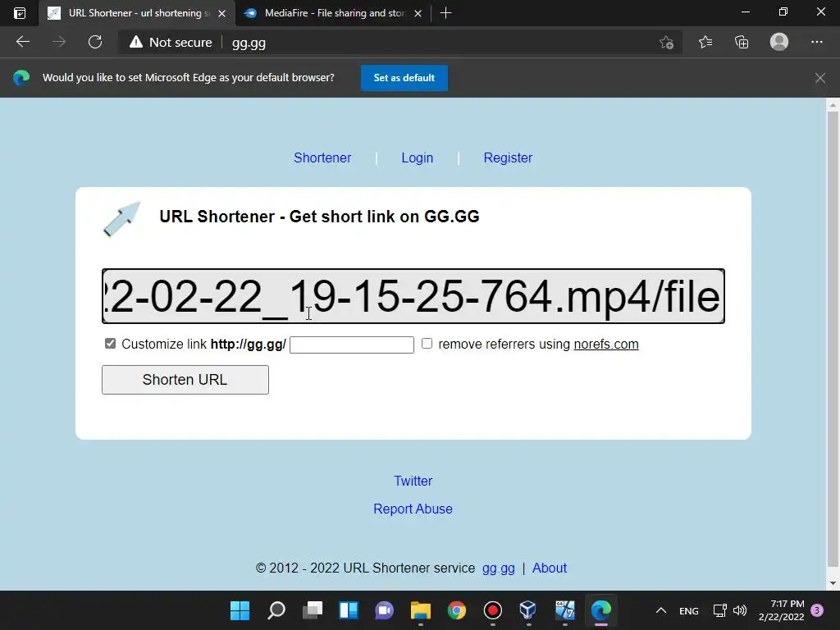Select the URL Shortener tab
The height and width of the screenshot is (630, 840).
137,13
